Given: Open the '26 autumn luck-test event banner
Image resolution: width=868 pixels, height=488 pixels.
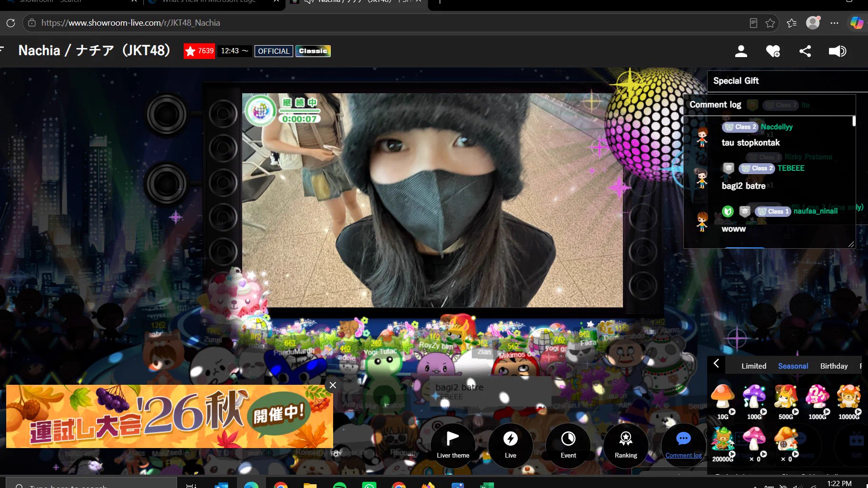Looking at the screenshot, I should pyautogui.click(x=169, y=417).
